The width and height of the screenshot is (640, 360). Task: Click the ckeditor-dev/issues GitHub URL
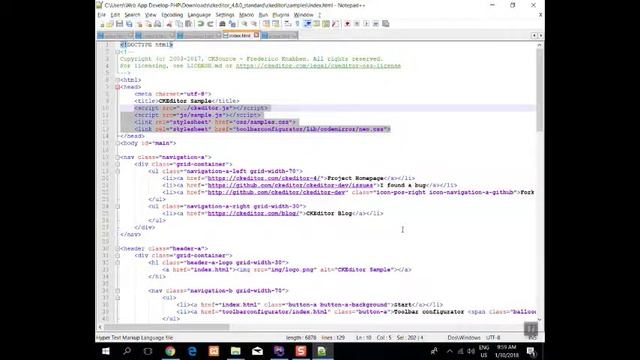click(290, 185)
